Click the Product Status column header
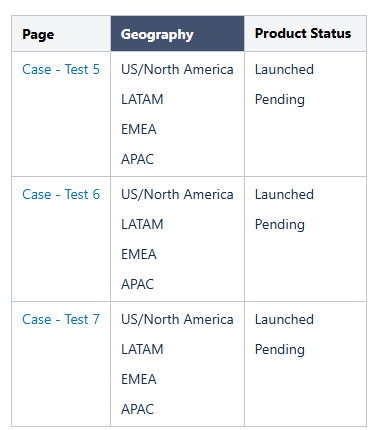 [305, 34]
